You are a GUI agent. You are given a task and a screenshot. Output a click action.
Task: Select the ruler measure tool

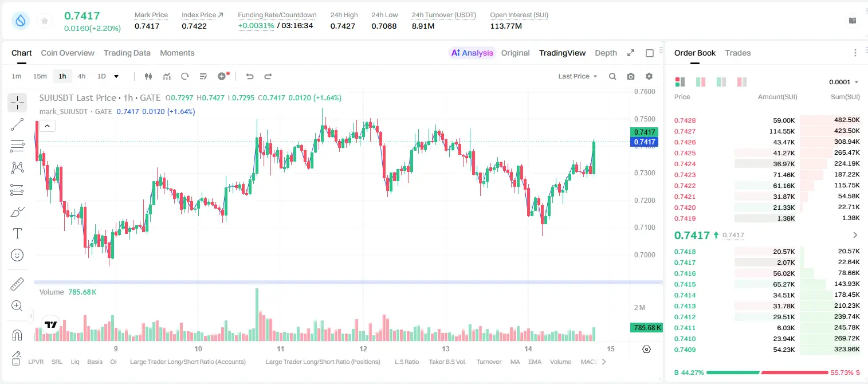pyautogui.click(x=17, y=284)
